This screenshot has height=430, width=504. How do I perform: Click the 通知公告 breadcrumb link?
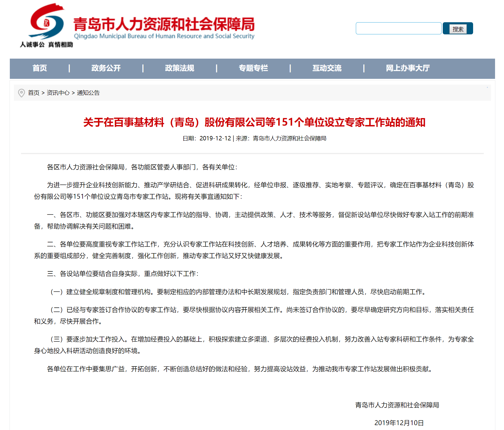(88, 93)
